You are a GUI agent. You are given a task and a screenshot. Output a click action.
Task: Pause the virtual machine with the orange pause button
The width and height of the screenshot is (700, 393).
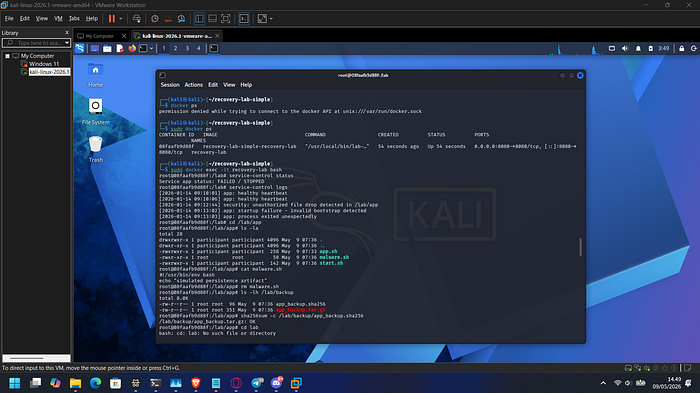[x=112, y=19]
